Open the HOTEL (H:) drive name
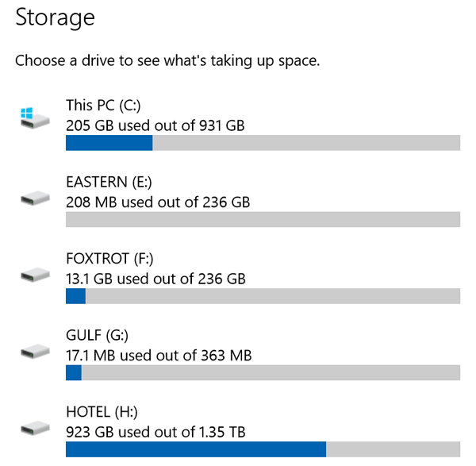 (x=102, y=412)
